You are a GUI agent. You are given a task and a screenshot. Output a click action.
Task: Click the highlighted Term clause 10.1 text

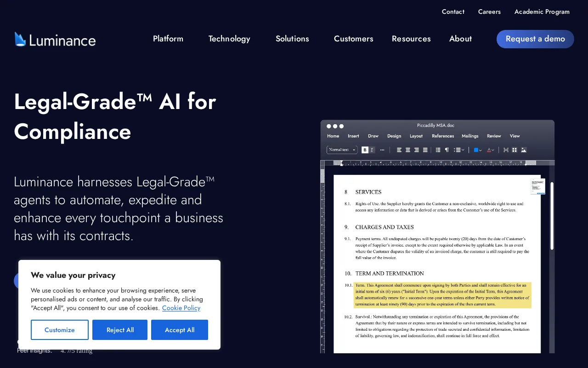pos(442,295)
